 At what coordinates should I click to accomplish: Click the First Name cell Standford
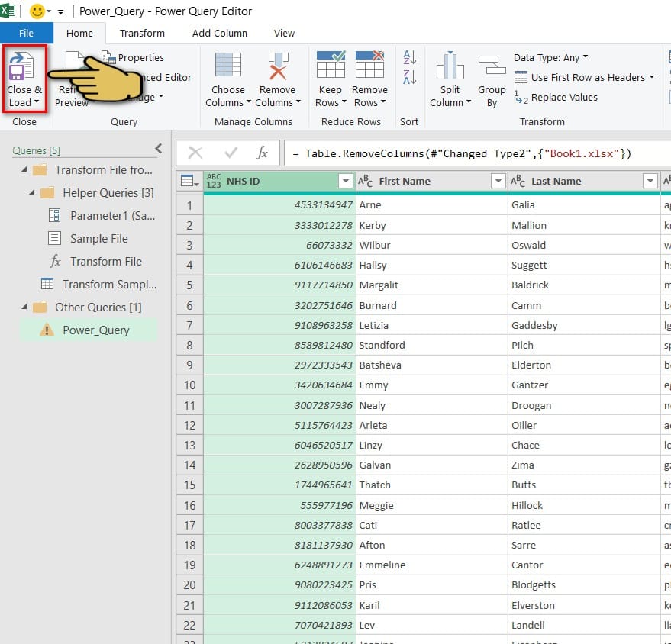432,345
